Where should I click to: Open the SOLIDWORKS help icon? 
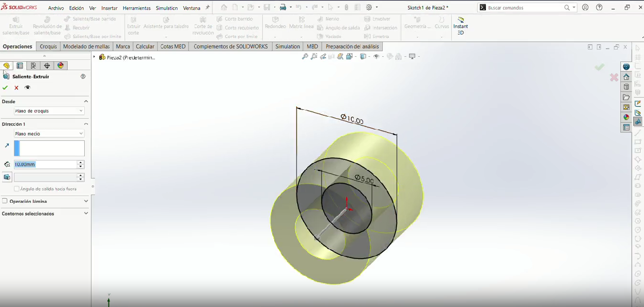click(x=599, y=8)
